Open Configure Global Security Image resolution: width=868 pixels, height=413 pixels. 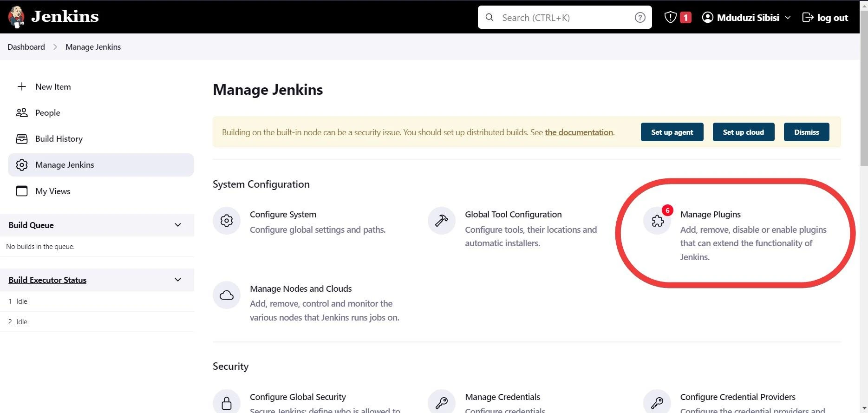(298, 397)
